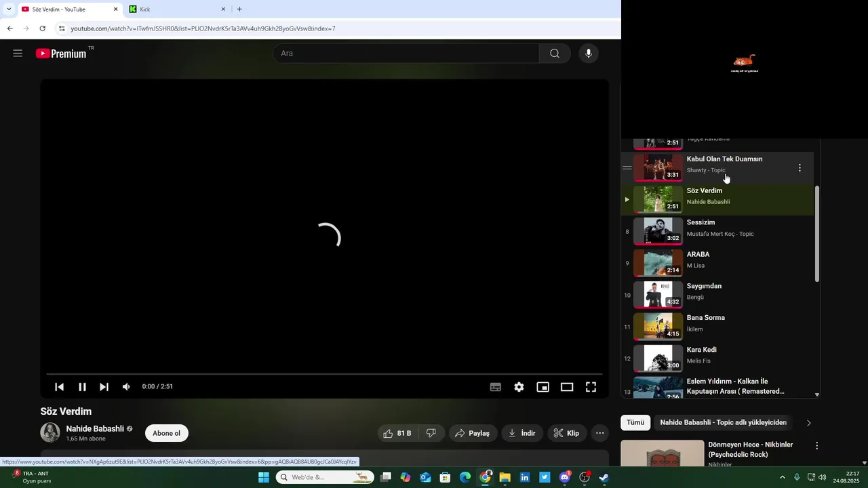Viewport: 868px width, 488px height.
Task: Show more filter chips with right chevron
Action: 808,423
